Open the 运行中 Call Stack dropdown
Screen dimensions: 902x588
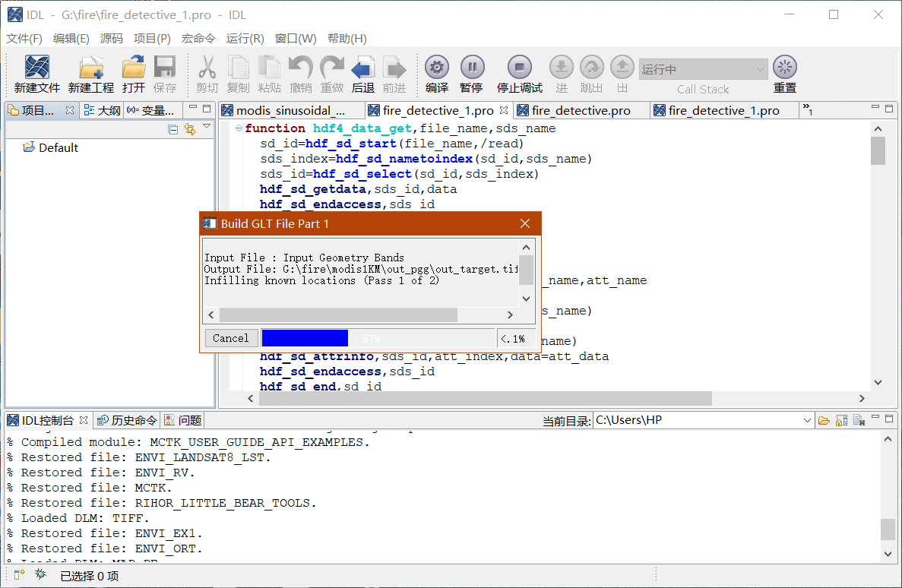[x=703, y=69]
